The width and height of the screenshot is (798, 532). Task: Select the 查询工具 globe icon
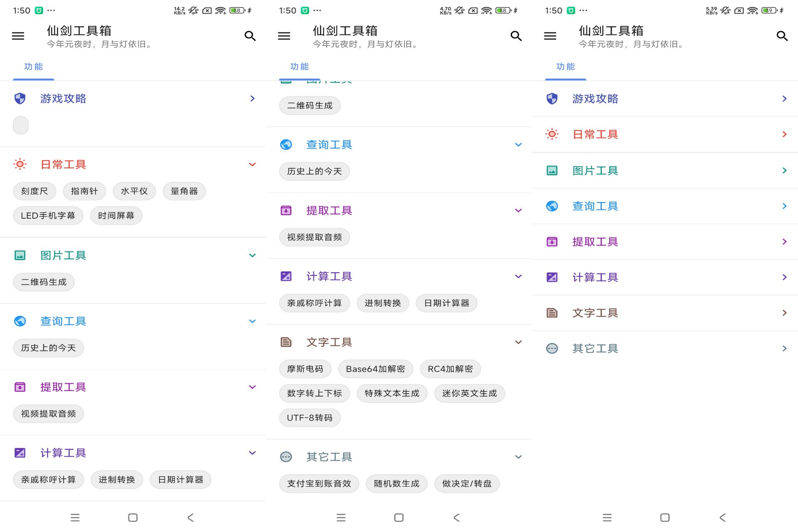[20, 321]
